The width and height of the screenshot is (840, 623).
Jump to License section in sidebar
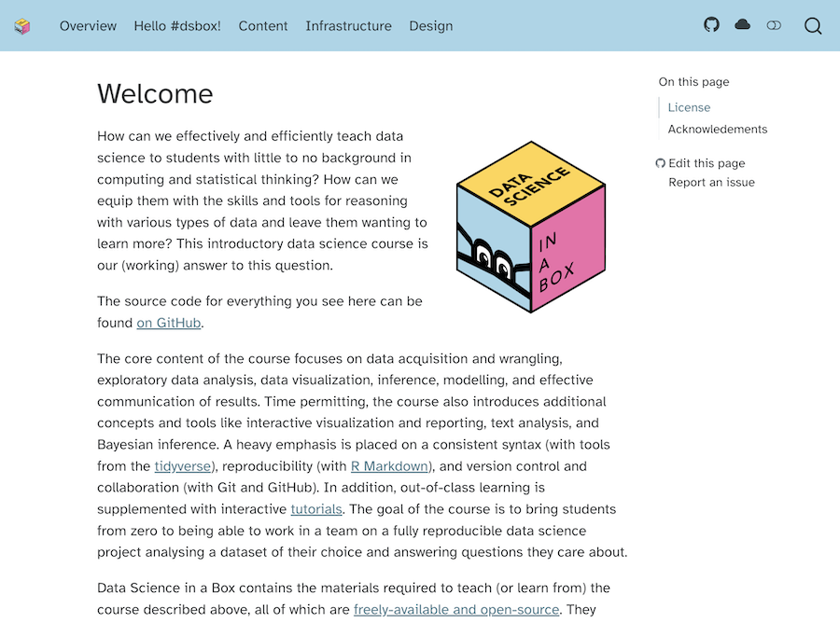click(689, 107)
